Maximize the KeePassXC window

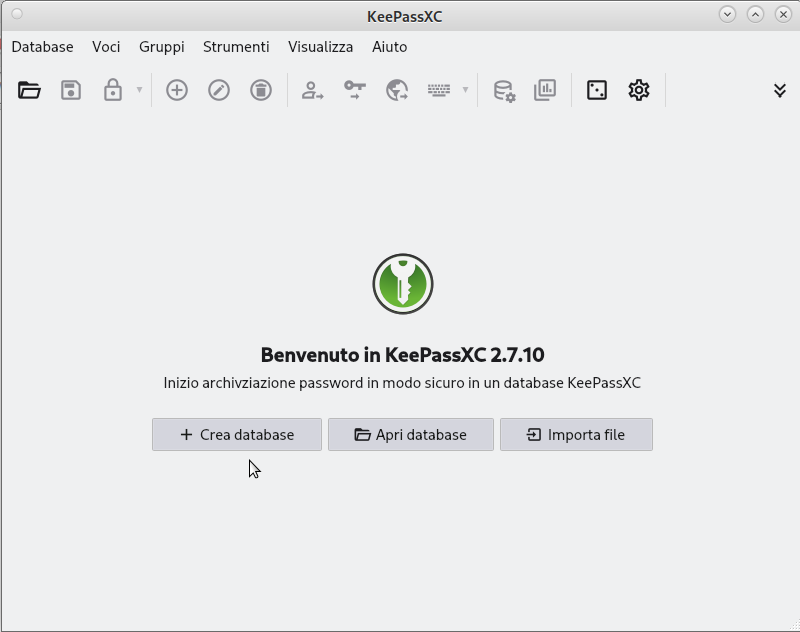point(756,14)
